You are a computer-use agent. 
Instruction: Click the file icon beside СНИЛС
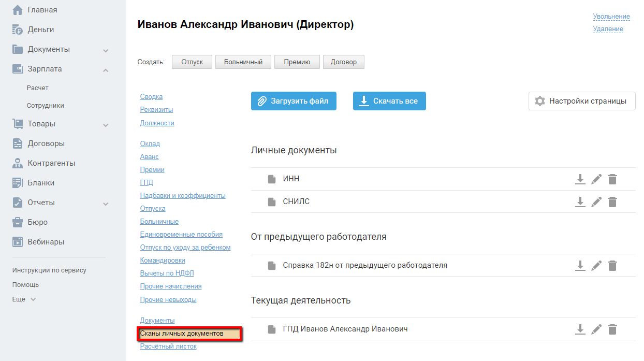pyautogui.click(x=272, y=202)
